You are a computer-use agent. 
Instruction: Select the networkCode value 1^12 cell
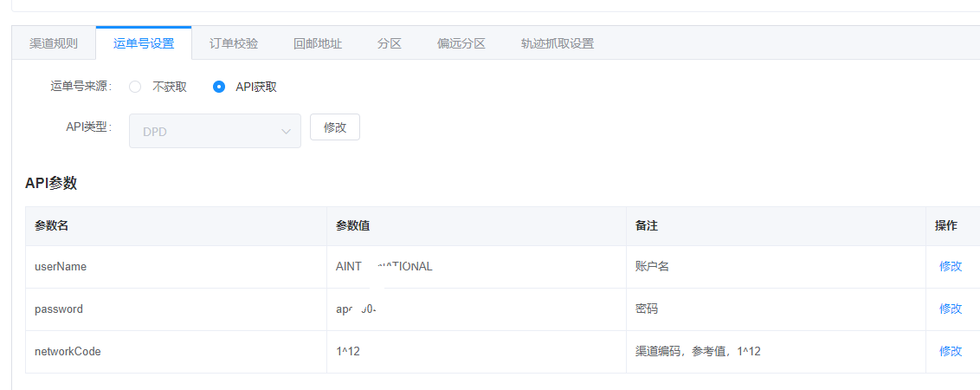(x=475, y=351)
